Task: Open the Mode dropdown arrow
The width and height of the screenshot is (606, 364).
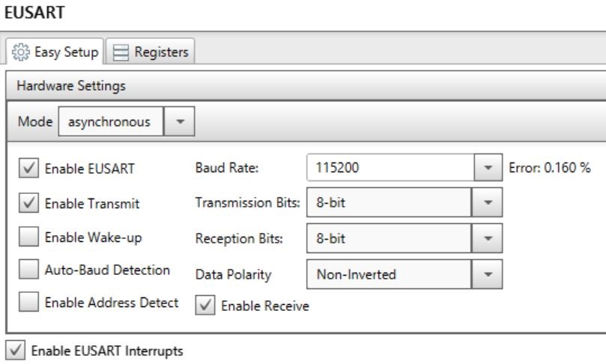Action: [x=181, y=121]
